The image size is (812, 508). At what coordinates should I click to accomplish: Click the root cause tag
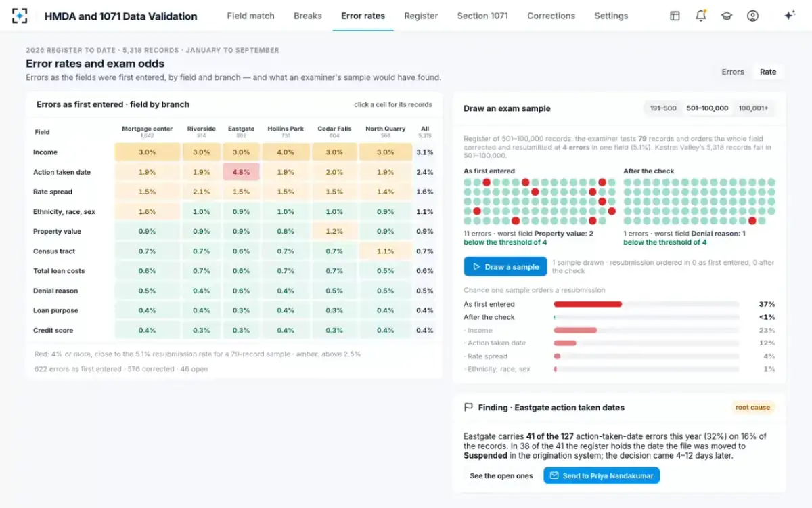[753, 408]
